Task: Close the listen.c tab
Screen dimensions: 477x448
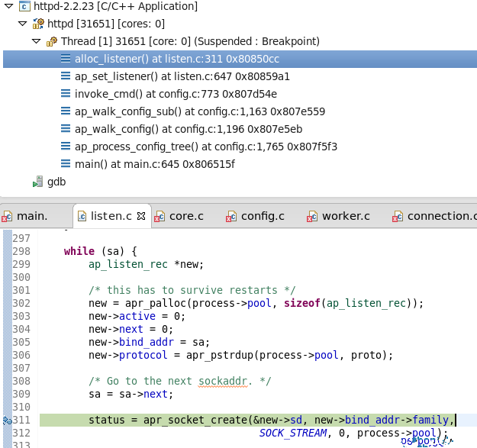Action: click(x=141, y=216)
